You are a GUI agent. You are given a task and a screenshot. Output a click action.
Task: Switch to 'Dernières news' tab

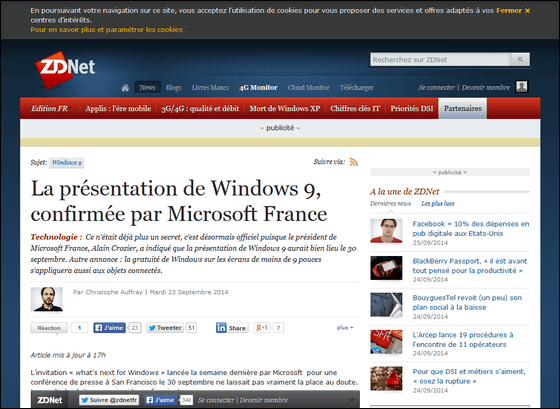click(x=390, y=204)
